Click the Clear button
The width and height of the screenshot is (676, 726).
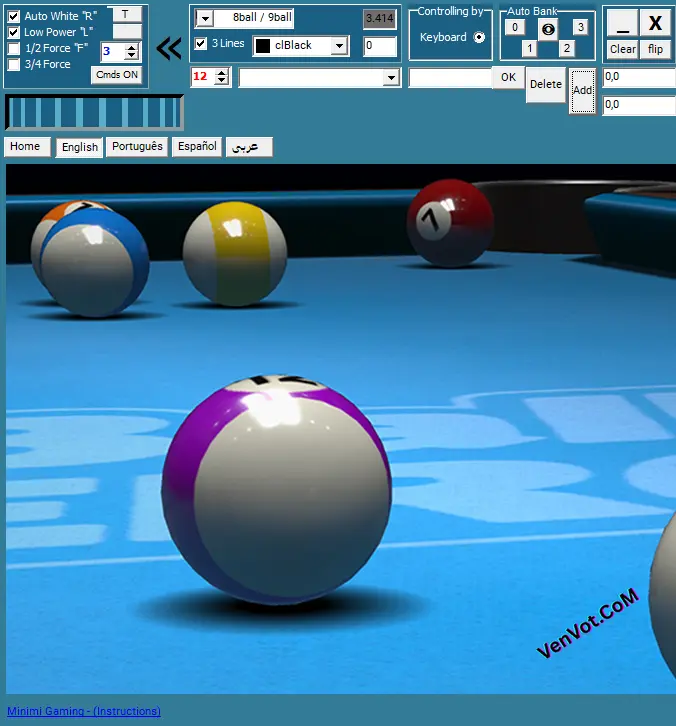(623, 49)
